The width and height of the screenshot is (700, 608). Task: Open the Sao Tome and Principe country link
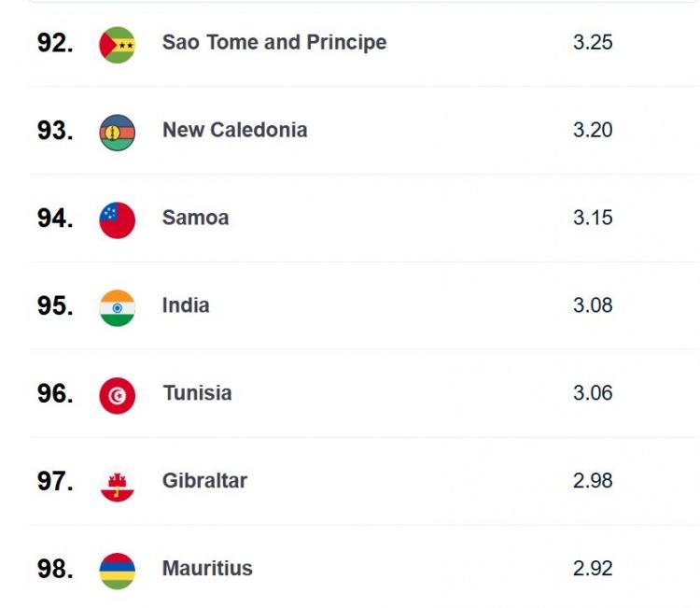coord(274,43)
